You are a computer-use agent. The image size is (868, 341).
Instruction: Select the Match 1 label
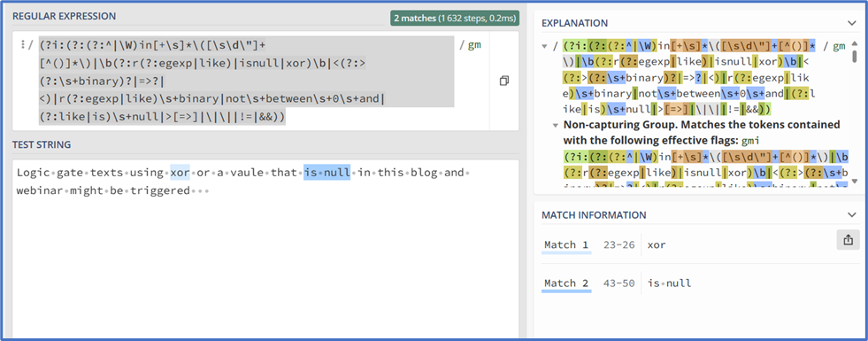566,244
